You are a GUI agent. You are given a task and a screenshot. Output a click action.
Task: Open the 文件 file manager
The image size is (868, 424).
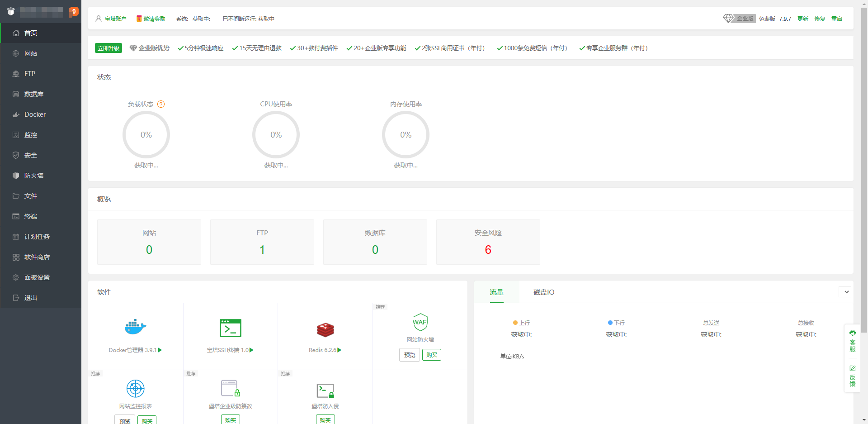(30, 196)
